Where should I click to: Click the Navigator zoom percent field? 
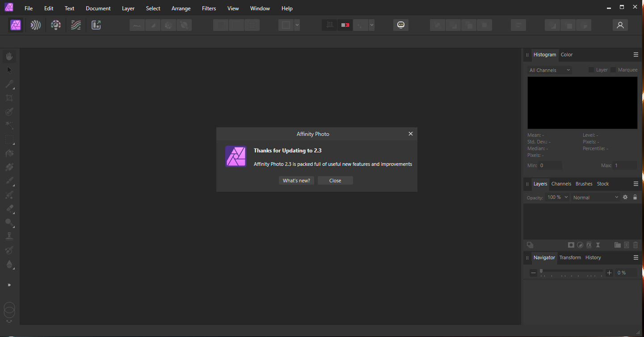pyautogui.click(x=626, y=273)
